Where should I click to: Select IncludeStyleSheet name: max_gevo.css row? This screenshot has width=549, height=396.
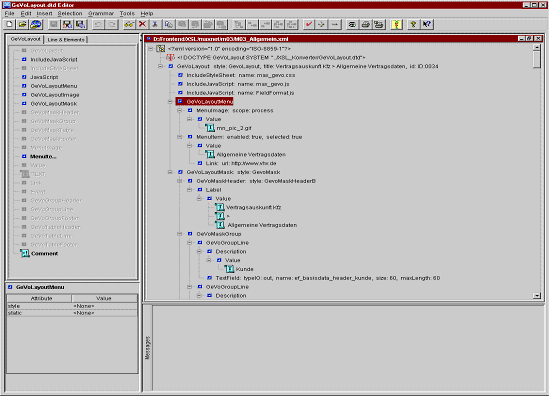(x=241, y=75)
